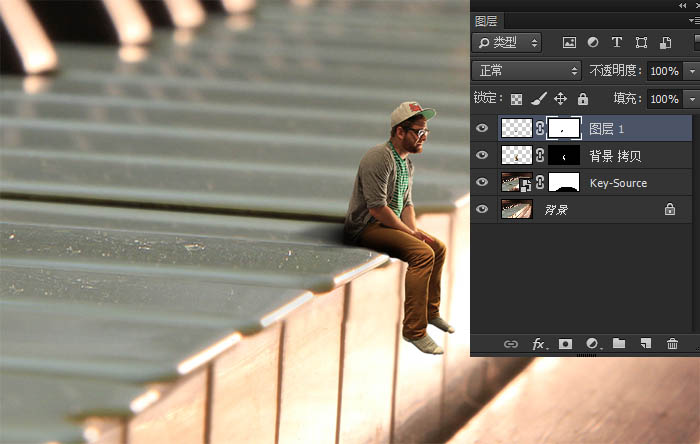Screen dimensions: 700x444
Task: Toggle visibility of 背景 拷贝 layer
Action: (x=483, y=155)
